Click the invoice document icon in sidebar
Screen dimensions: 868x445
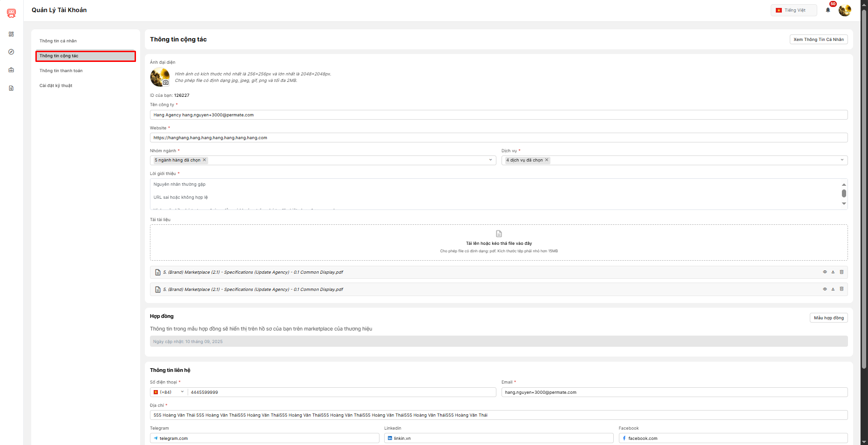pos(11,88)
